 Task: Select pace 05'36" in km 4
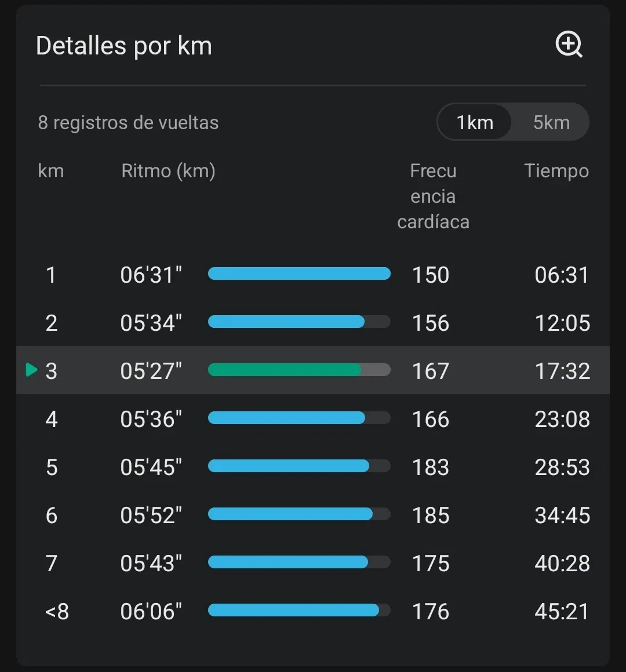151,419
